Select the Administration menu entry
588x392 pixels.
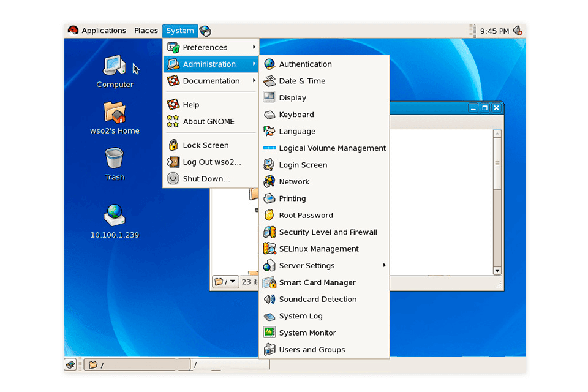coord(211,64)
